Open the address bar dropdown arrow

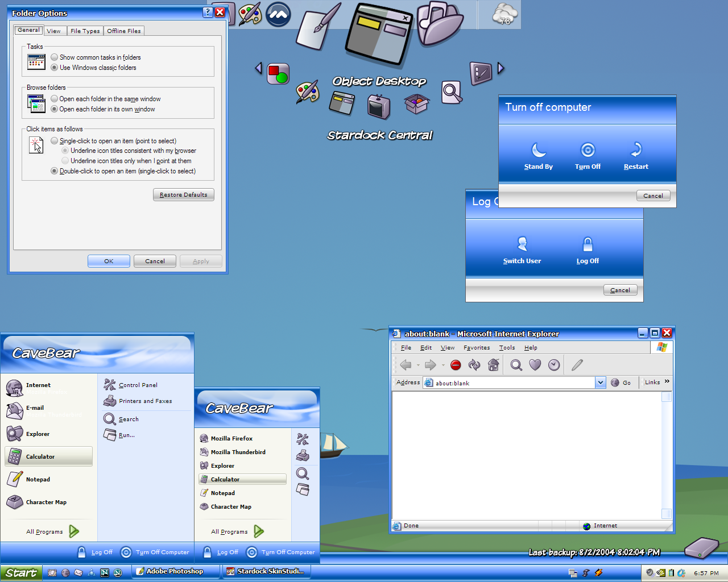(601, 383)
